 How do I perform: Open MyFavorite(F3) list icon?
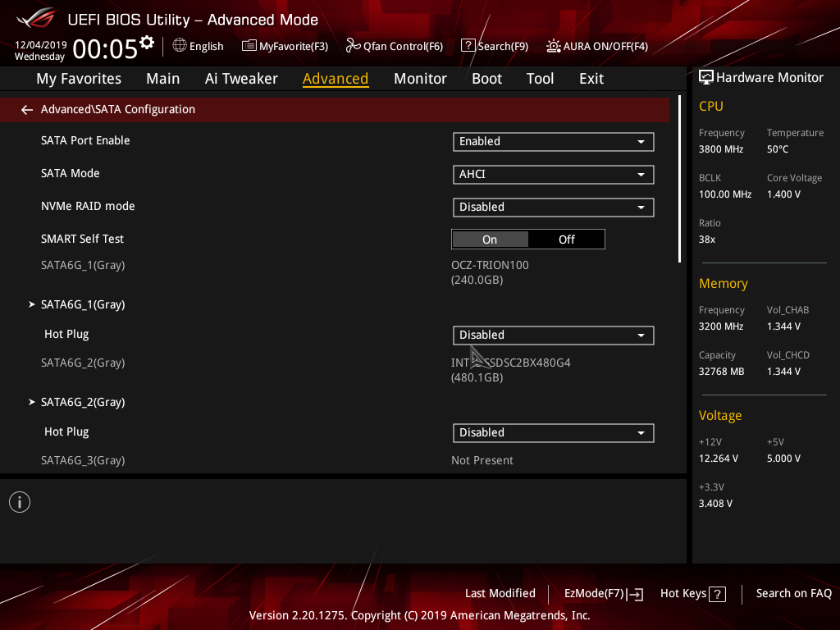pyautogui.click(x=249, y=46)
